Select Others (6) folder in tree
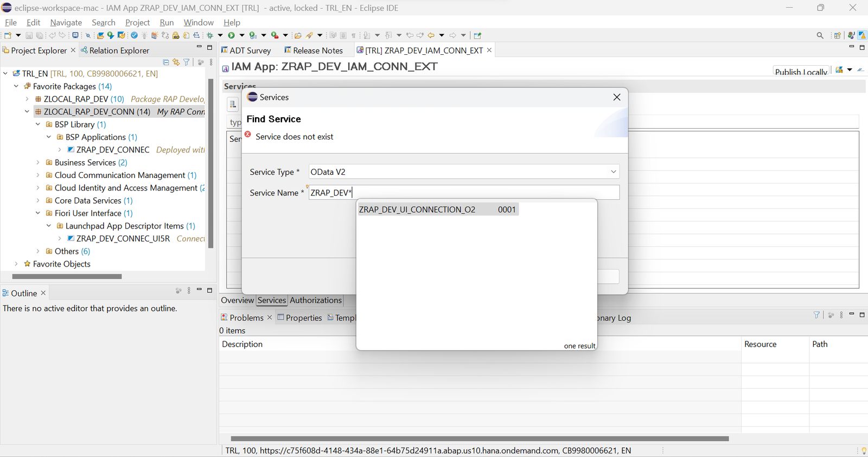Image resolution: width=868 pixels, height=457 pixels. (x=72, y=251)
